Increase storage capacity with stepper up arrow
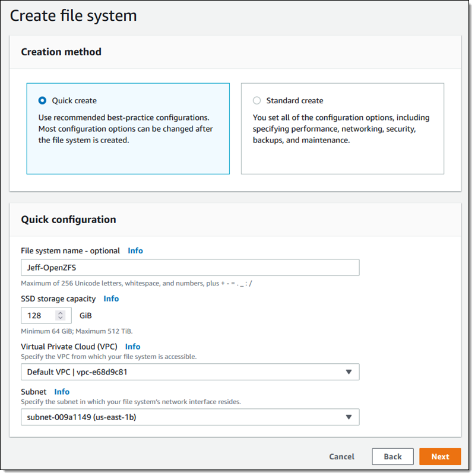 pyautogui.click(x=61, y=313)
